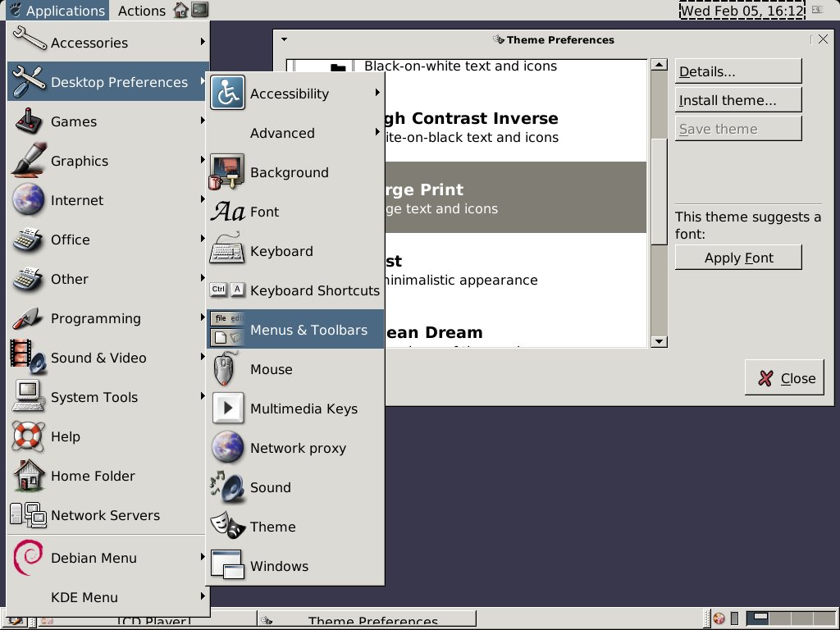Click the Multimedia Keys play icon
Screen dimensions: 840x630
point(228,408)
